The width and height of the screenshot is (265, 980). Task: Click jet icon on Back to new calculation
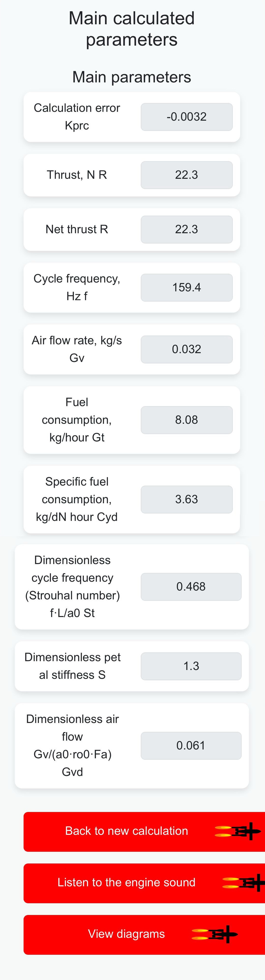pyautogui.click(x=238, y=831)
